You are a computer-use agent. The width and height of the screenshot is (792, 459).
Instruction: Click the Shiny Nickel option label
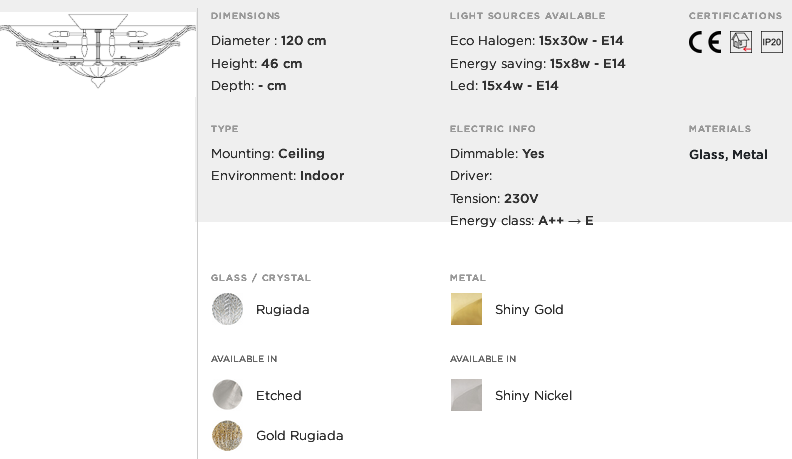tap(533, 395)
